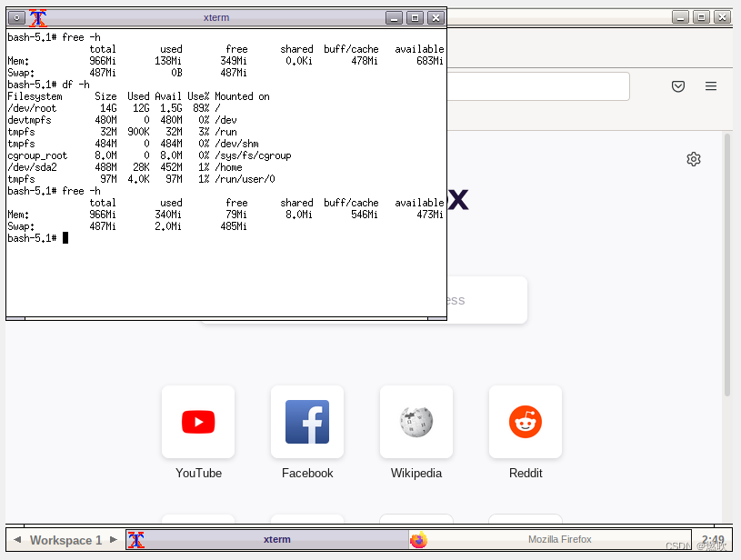Open the Firefox hamburger application menu

coord(711,86)
